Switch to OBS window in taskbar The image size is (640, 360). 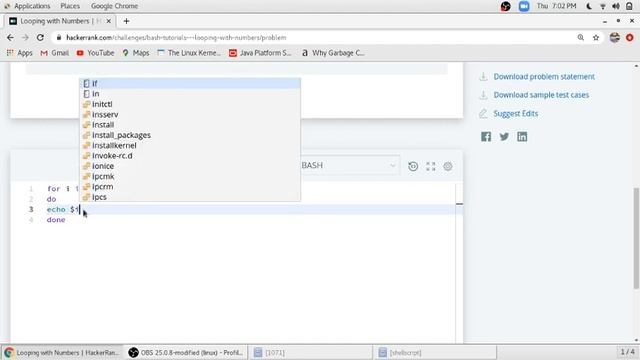[186, 352]
